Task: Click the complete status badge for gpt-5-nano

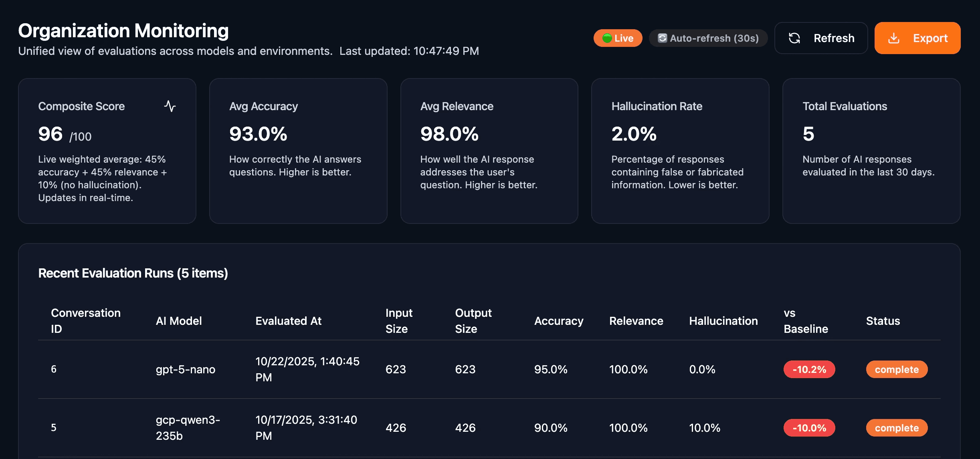Action: coord(897,369)
